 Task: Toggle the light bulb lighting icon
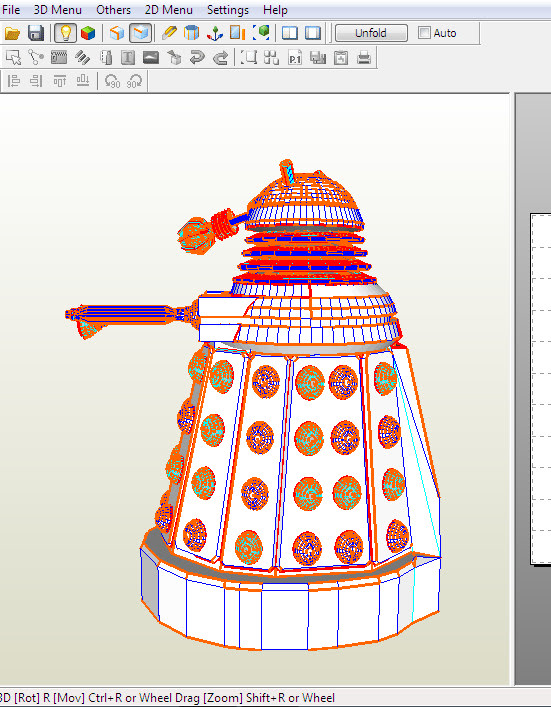(x=65, y=33)
